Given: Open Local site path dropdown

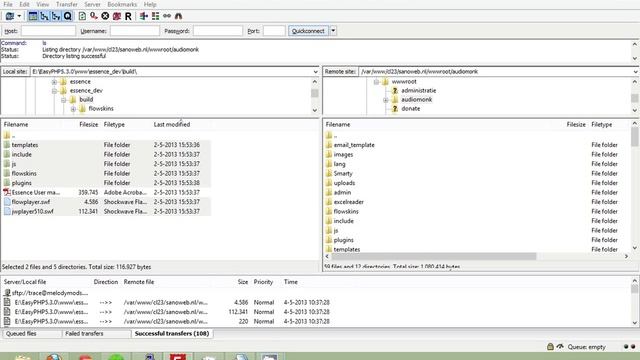Looking at the screenshot, I should (x=315, y=72).
